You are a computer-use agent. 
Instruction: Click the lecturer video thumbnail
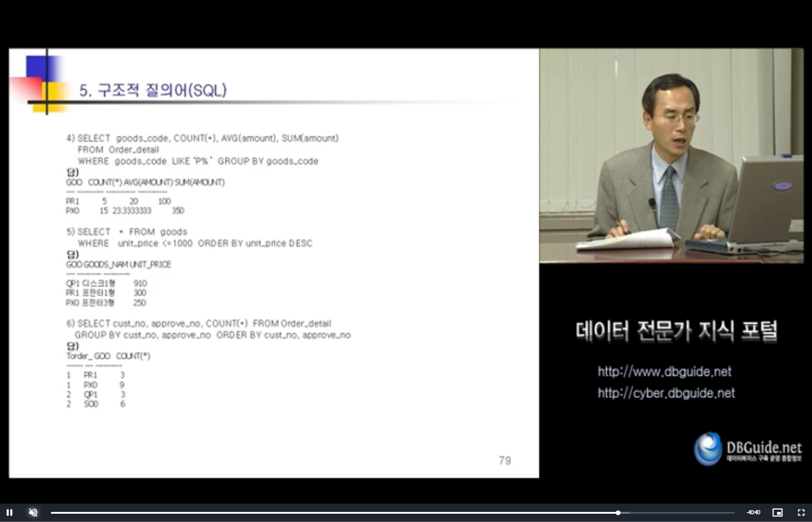click(x=671, y=155)
